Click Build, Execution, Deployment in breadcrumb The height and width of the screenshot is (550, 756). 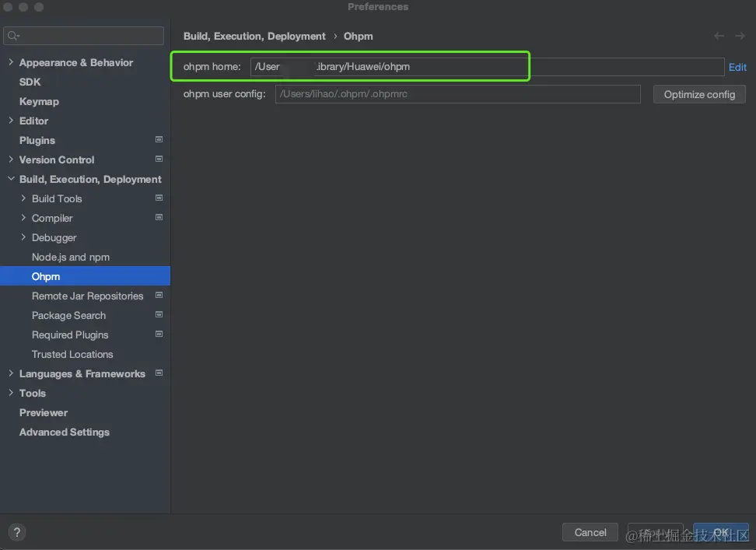[254, 36]
